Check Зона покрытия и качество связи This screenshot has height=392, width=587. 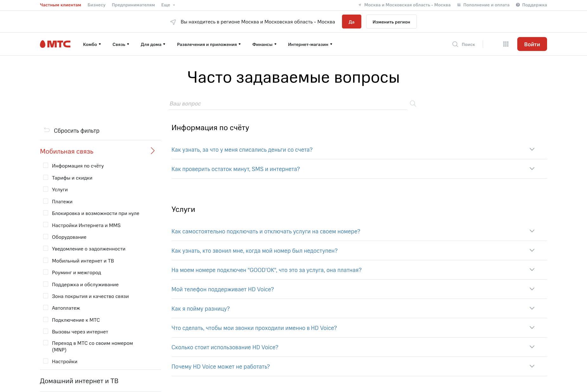click(46, 296)
